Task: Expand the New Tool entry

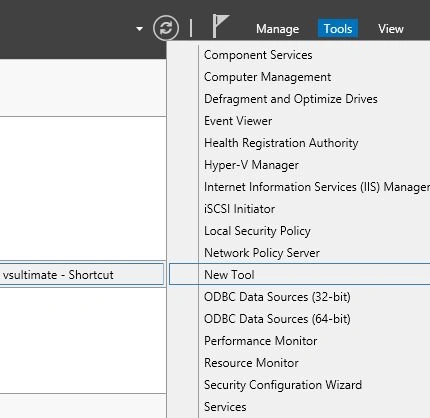Action: click(x=300, y=274)
